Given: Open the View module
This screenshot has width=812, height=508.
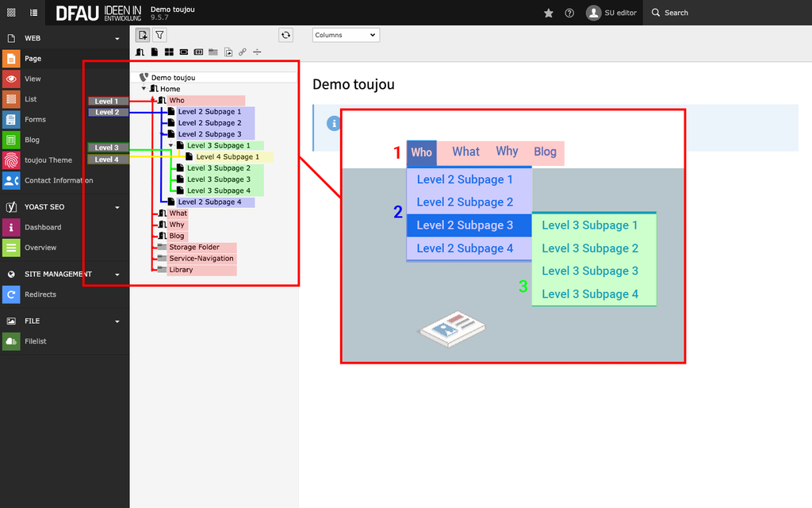Looking at the screenshot, I should [33, 79].
